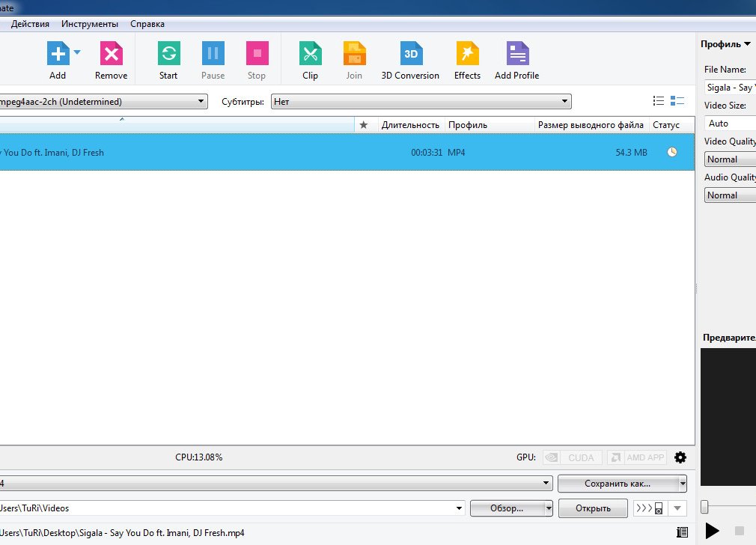Open the Add button dropdown arrow
Screen dimensions: 756x545
(77, 52)
